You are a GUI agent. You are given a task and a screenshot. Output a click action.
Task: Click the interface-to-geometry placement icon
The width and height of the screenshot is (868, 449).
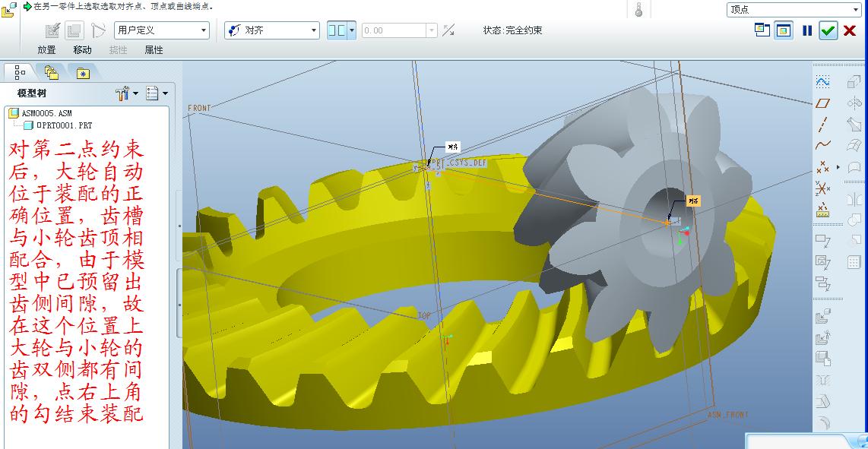pos(52,30)
